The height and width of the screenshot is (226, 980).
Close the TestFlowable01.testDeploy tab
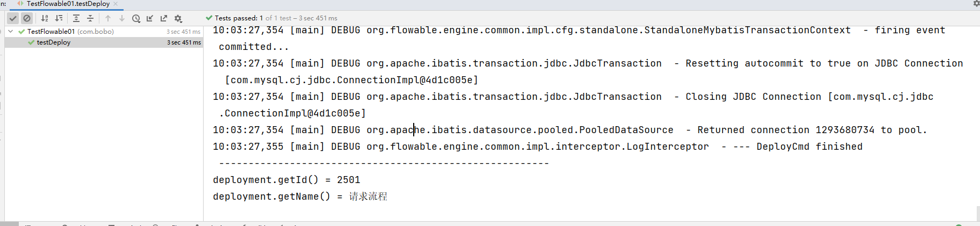[x=116, y=4]
